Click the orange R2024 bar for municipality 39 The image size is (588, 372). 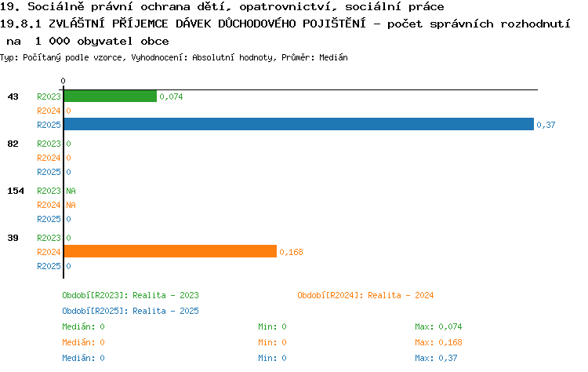click(170, 251)
